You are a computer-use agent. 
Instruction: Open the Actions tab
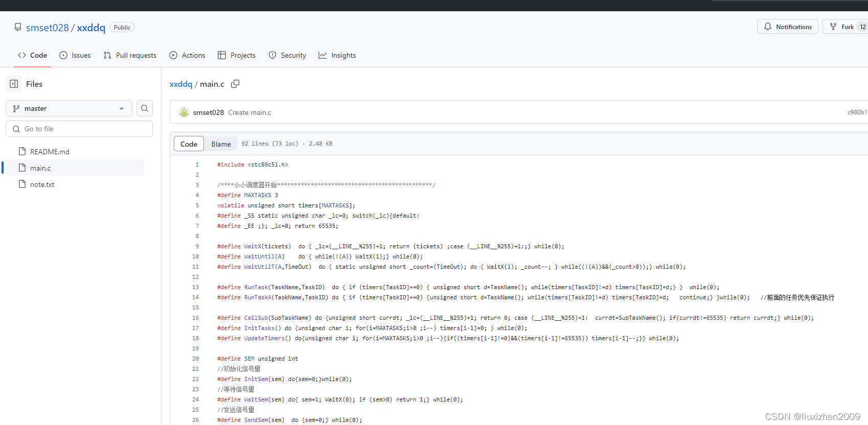click(x=187, y=55)
